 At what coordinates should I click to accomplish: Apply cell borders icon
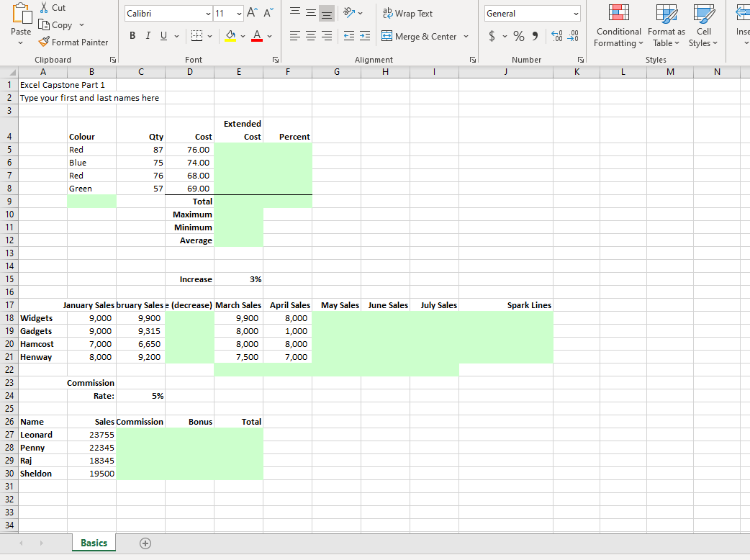(x=196, y=36)
